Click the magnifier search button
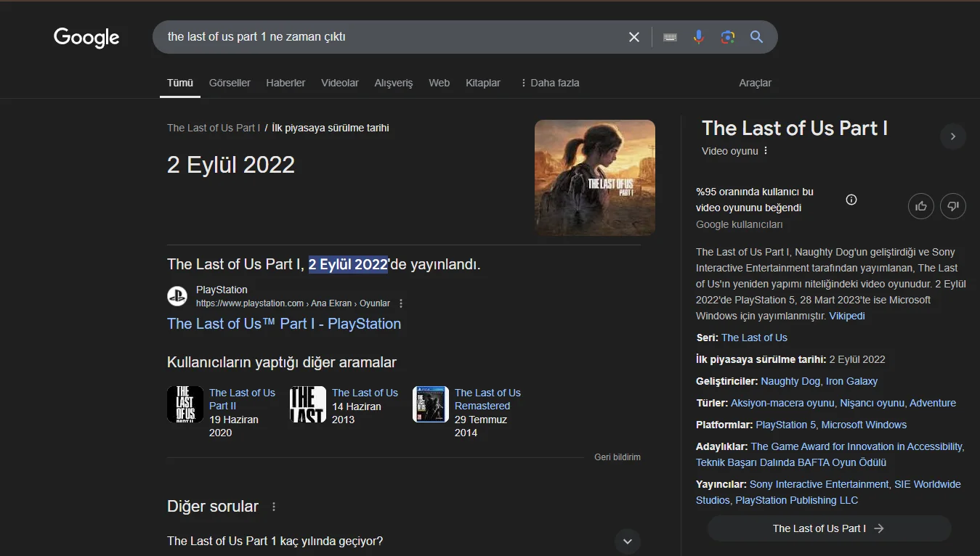The image size is (980, 556). [x=756, y=37]
